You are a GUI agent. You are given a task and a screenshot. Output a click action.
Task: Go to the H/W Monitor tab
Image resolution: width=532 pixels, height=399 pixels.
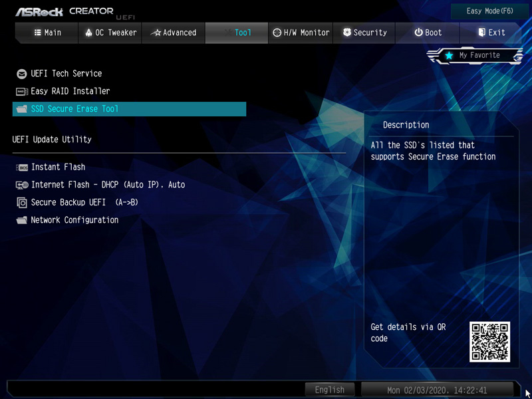[x=301, y=33]
